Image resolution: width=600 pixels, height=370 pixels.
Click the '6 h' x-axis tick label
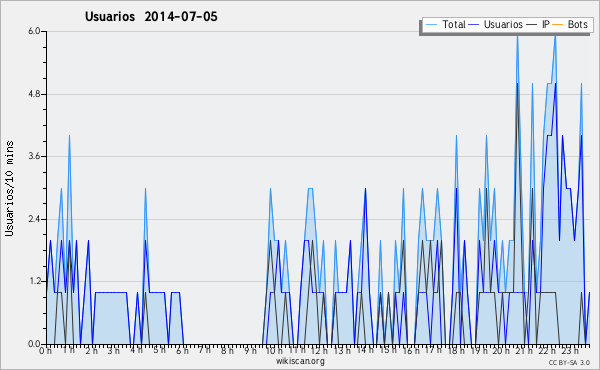[182, 350]
